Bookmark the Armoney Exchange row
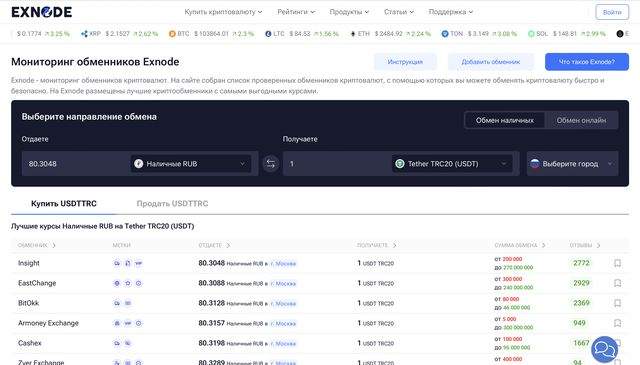The image size is (640, 365). [x=618, y=323]
